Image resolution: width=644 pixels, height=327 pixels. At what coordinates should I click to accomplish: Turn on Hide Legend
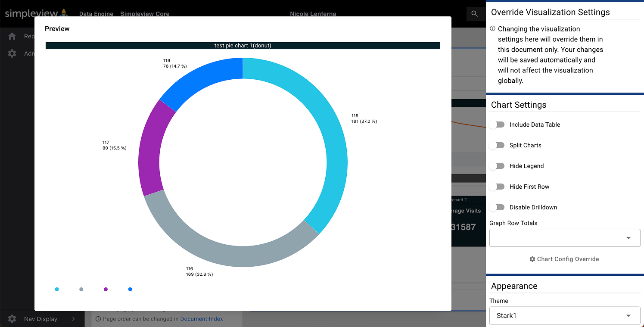497,166
